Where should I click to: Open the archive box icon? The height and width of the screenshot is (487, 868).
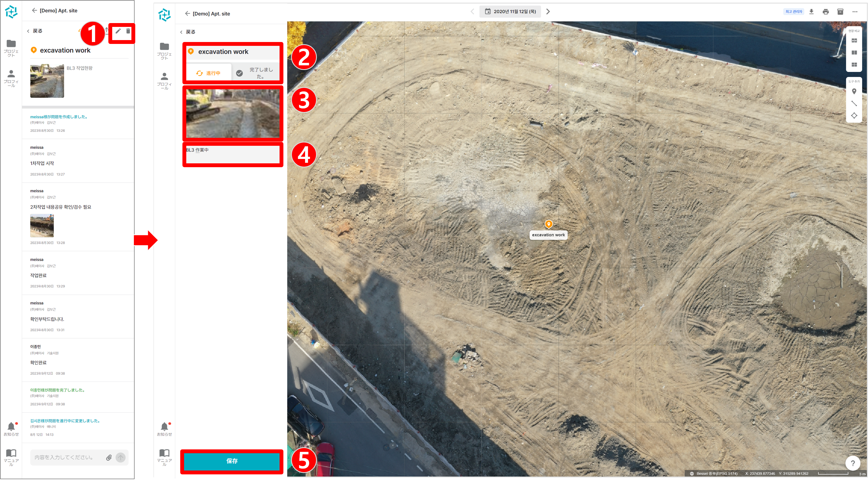coord(840,12)
